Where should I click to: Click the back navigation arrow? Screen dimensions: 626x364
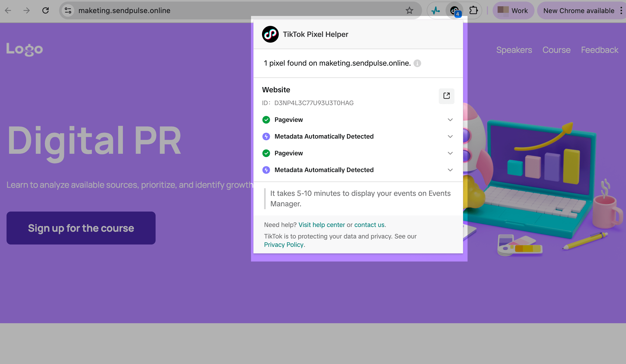[x=8, y=10]
